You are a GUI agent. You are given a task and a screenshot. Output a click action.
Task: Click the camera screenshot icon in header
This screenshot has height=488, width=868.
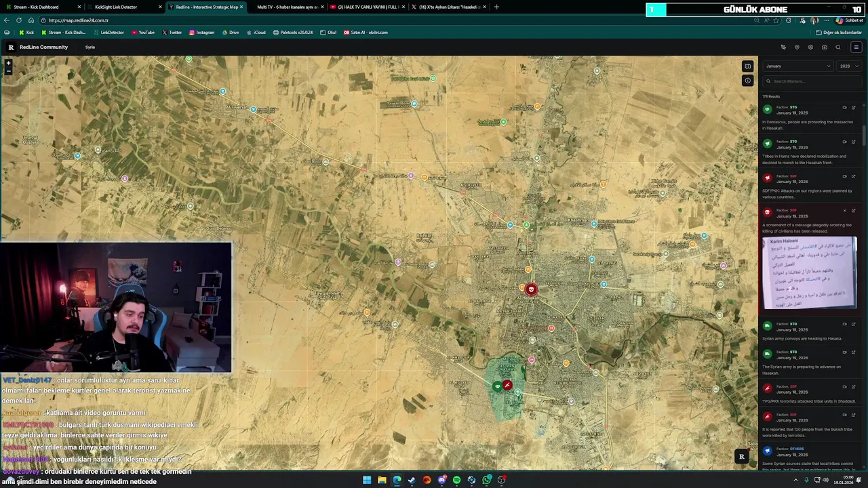pos(824,47)
